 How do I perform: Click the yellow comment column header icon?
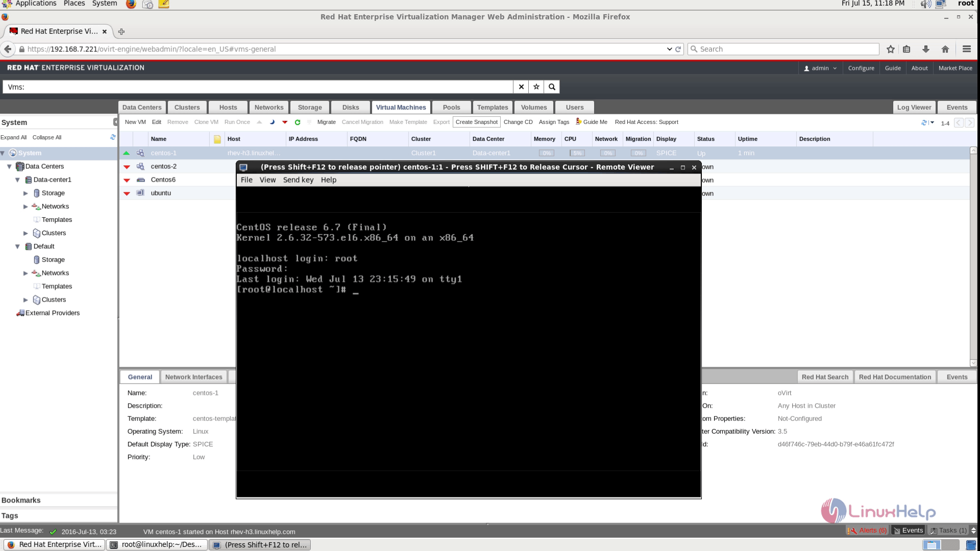[x=217, y=139]
